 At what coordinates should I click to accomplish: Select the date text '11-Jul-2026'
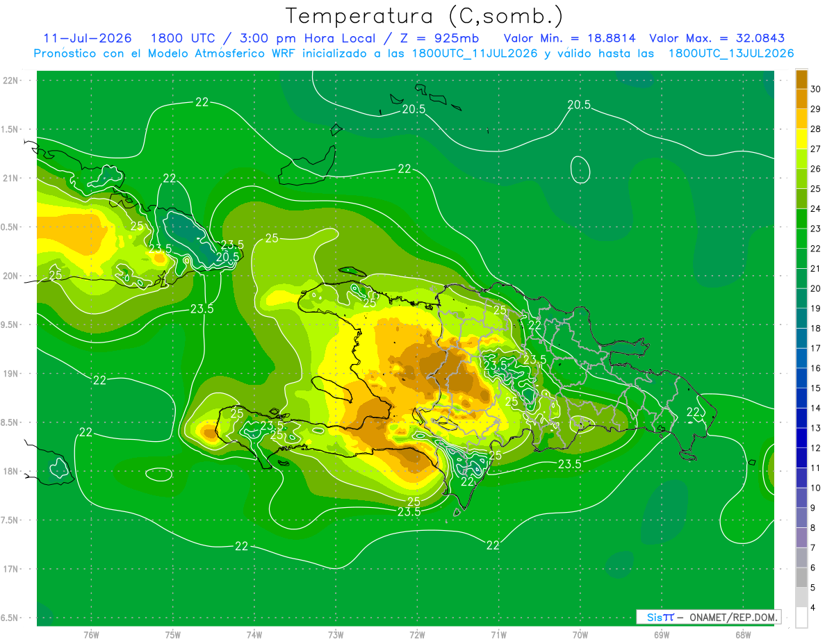(88, 38)
